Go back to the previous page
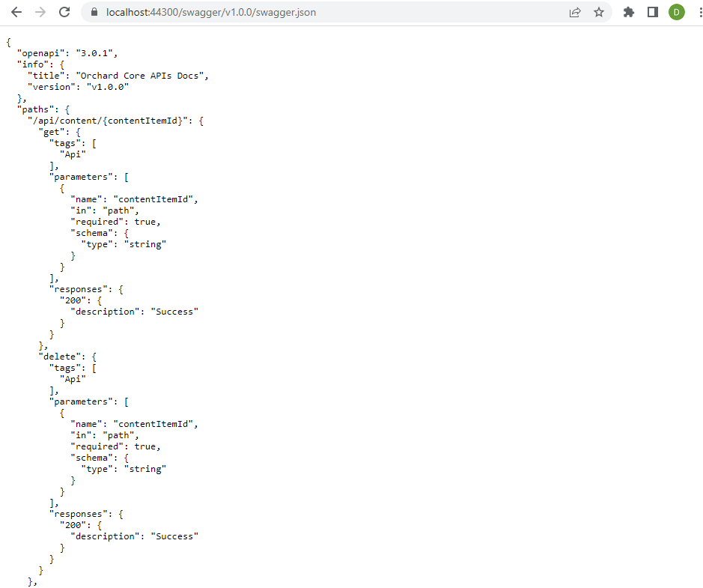The width and height of the screenshot is (703, 588). (x=16, y=12)
